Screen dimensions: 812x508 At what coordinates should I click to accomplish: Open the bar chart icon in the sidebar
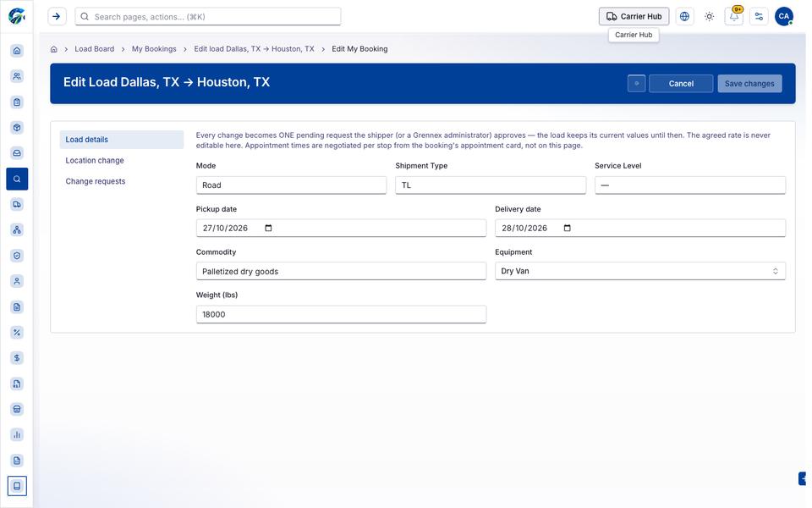[x=17, y=434]
